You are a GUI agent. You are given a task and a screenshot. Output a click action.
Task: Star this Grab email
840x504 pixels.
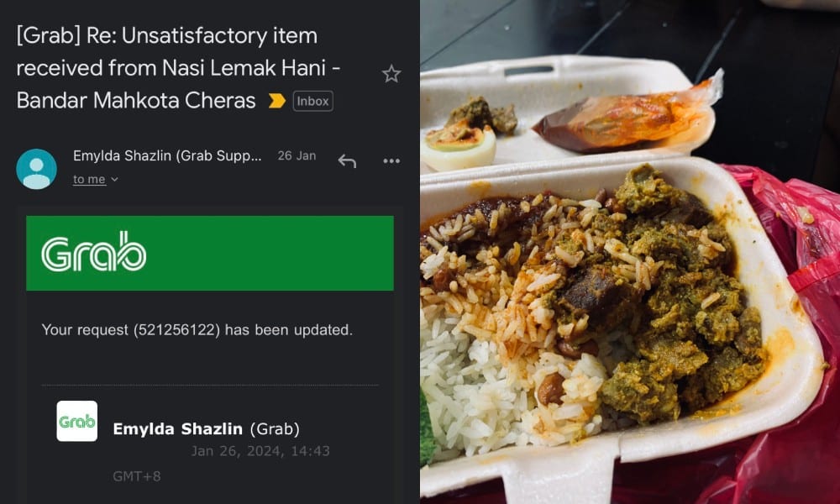pyautogui.click(x=391, y=74)
